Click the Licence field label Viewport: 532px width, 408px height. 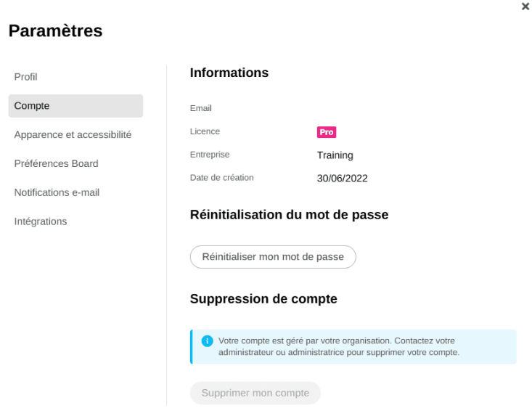point(205,131)
